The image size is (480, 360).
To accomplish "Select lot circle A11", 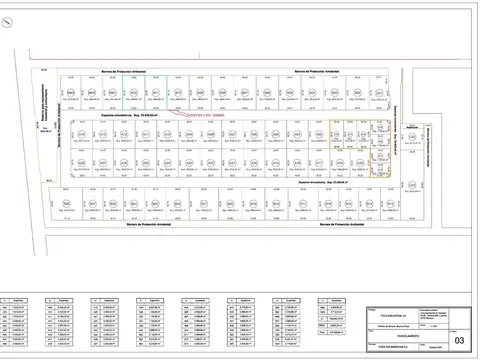I will tap(146, 134).
